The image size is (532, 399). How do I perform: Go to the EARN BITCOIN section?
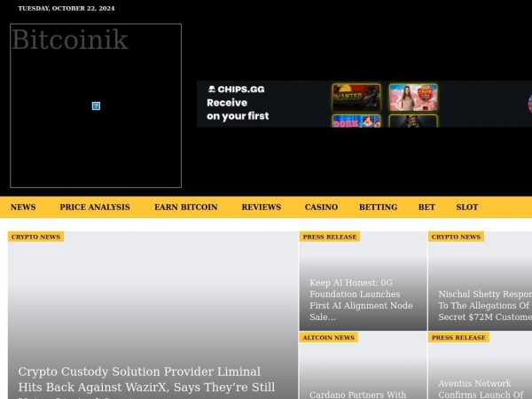pos(186,207)
